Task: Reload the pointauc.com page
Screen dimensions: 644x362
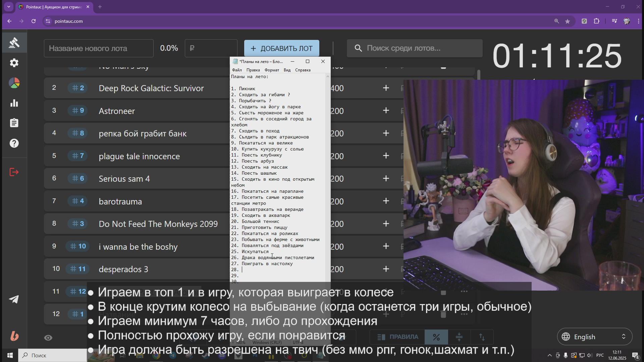Action: pos(34,21)
